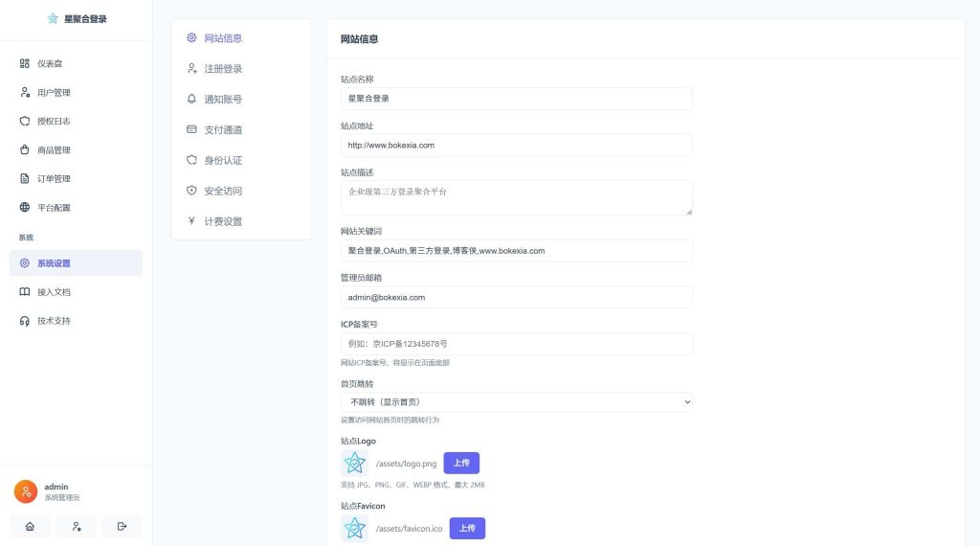The image size is (980, 546).
Task: Switch to 通知账号 settings tab
Action: [x=241, y=99]
